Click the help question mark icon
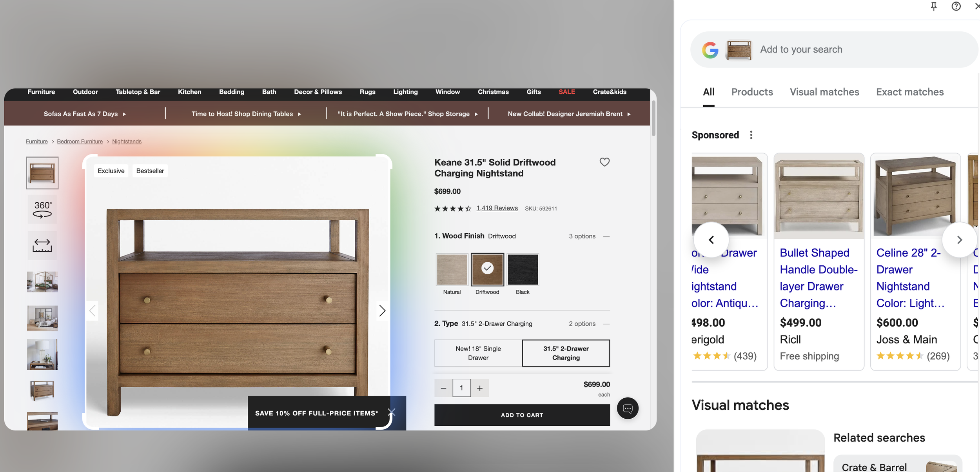Image resolution: width=980 pixels, height=472 pixels. [x=956, y=6]
